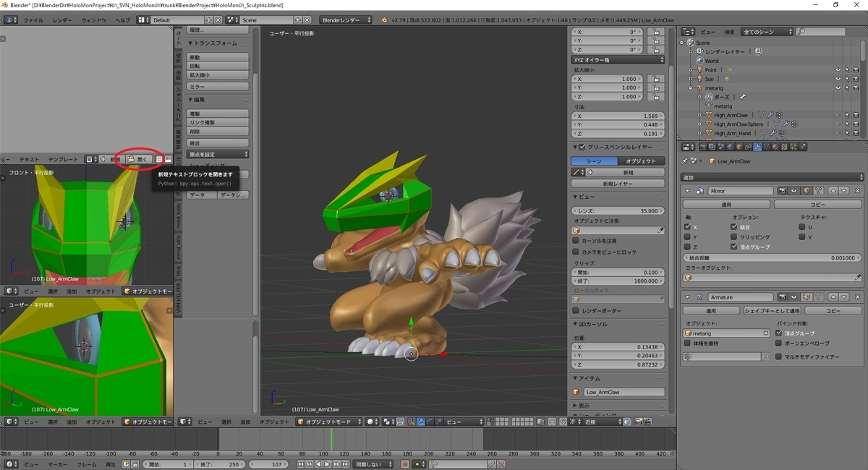Click the snap magnet icon in viewport header

pos(563,422)
